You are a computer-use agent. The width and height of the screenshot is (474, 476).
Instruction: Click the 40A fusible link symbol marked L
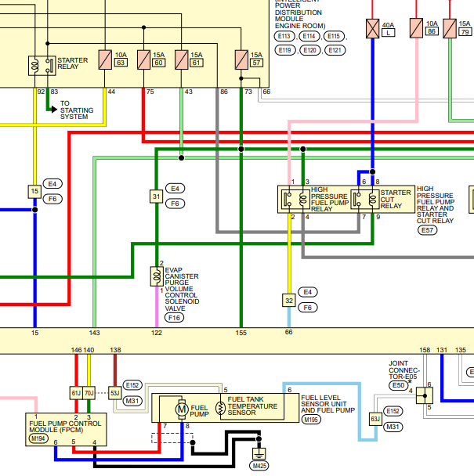click(372, 28)
